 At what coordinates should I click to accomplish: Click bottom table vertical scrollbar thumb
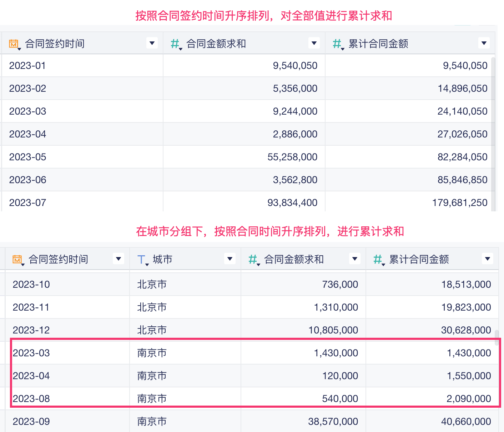pyautogui.click(x=497, y=337)
